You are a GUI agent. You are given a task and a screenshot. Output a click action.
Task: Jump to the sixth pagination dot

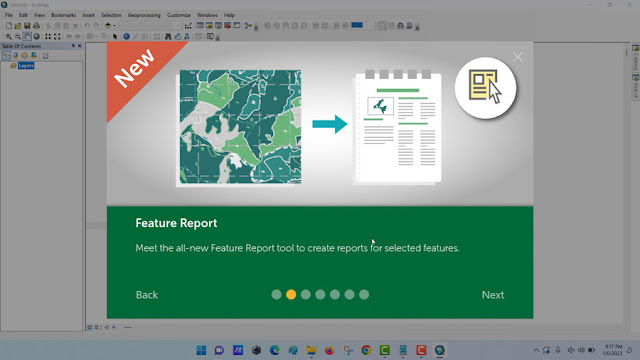(x=349, y=294)
